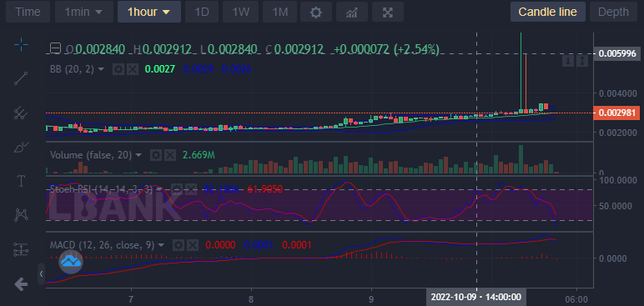Screen dimensions: 644x306
Task: Click the 0.002000 price axis label
Action: click(618, 133)
